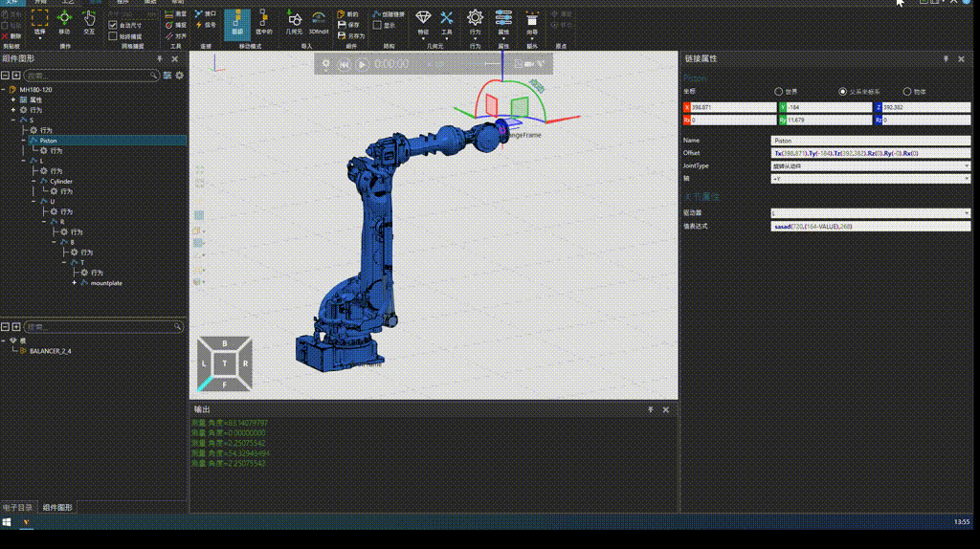The width and height of the screenshot is (980, 549).
Task: Uncheck the 自动尺寸 checkbox
Action: 113,25
